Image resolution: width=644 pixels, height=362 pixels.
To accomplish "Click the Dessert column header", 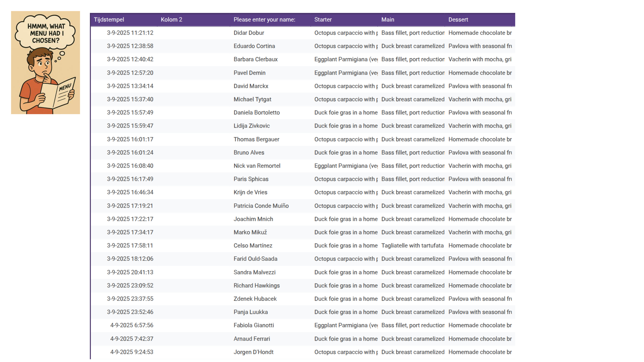I will 458,19.
